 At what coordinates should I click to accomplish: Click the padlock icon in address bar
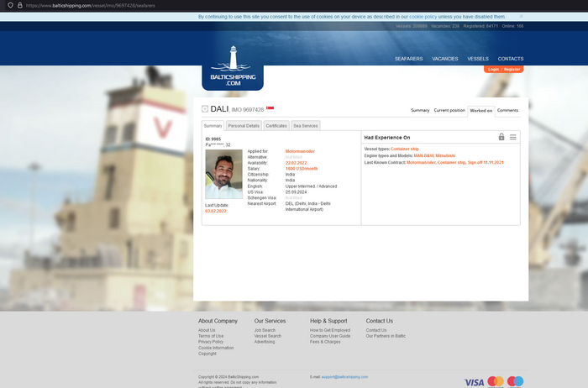[20, 5]
